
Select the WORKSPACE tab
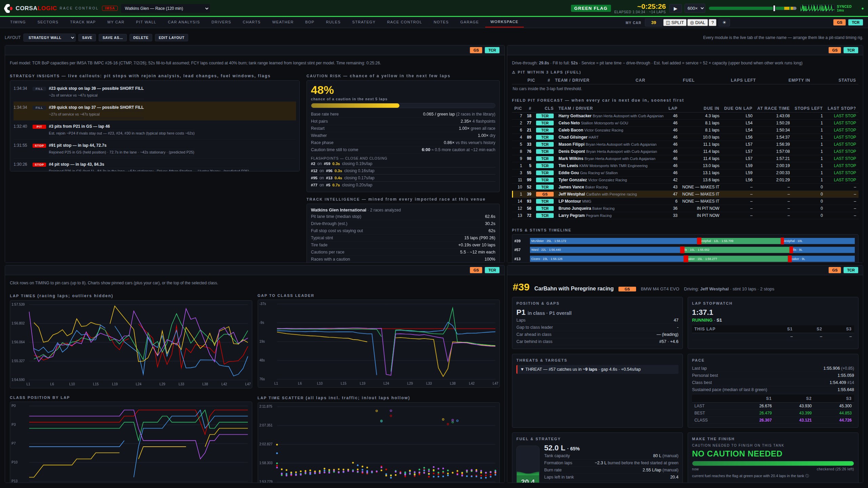point(504,22)
